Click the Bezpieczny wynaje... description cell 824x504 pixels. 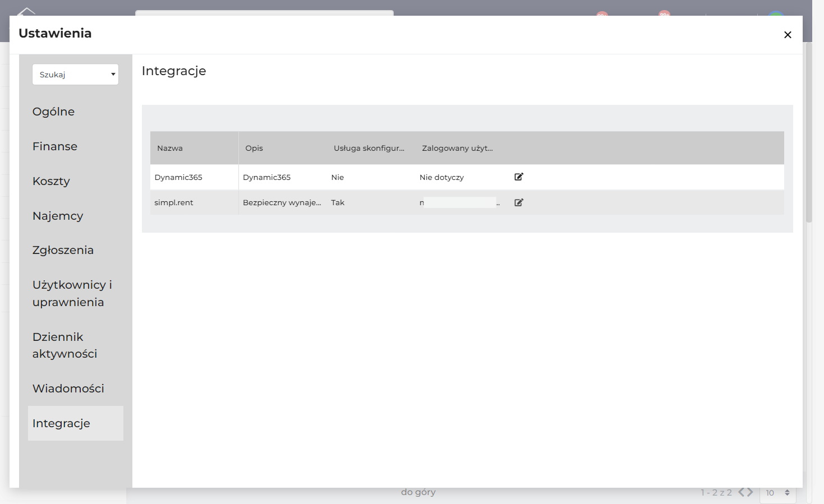pyautogui.click(x=282, y=202)
